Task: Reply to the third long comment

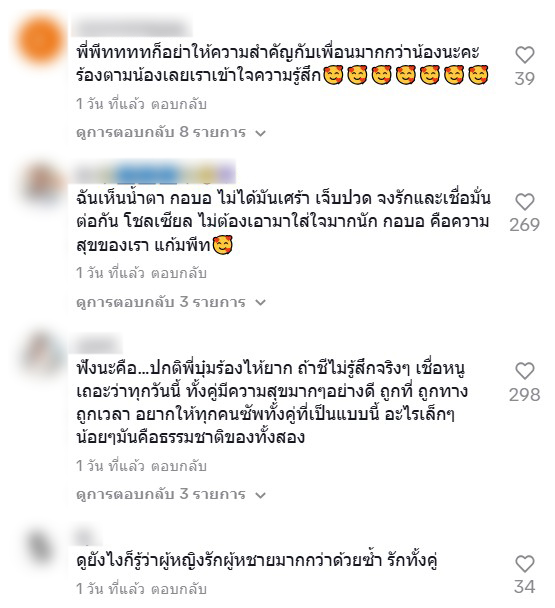Action: coord(179,466)
